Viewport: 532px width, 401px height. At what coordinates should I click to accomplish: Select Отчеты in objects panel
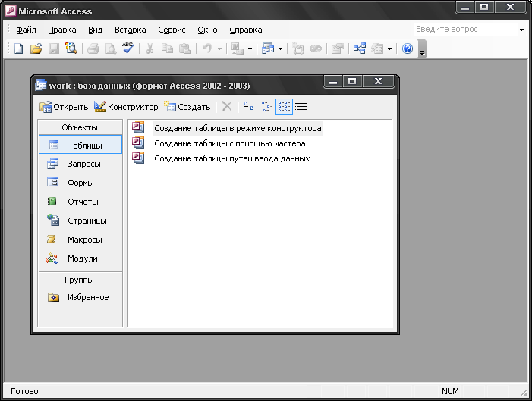tap(80, 202)
